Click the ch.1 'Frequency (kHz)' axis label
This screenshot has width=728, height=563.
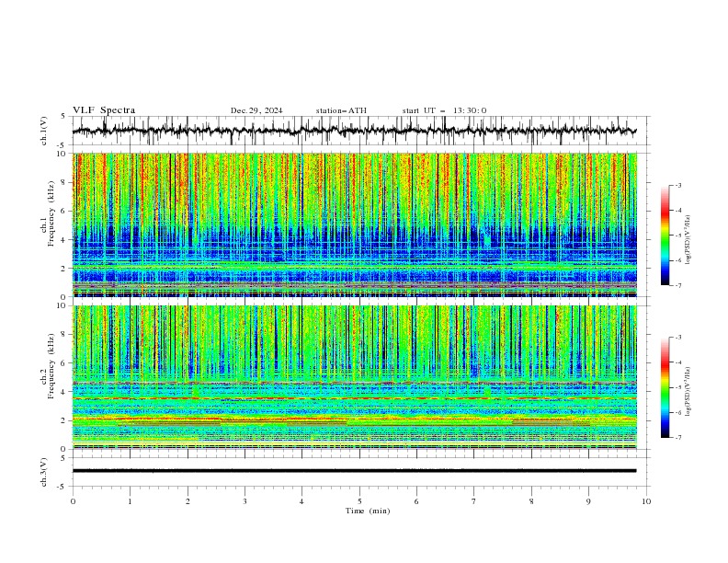tap(51, 214)
